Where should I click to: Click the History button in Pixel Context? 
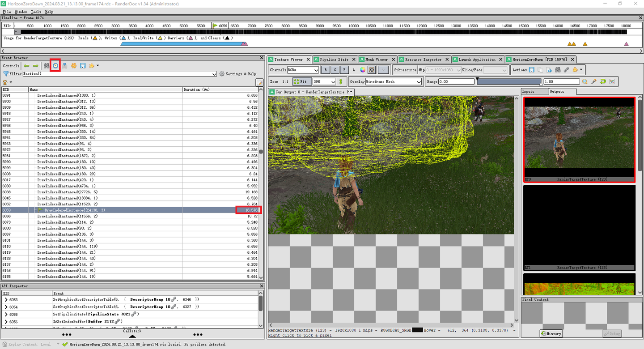coord(551,333)
